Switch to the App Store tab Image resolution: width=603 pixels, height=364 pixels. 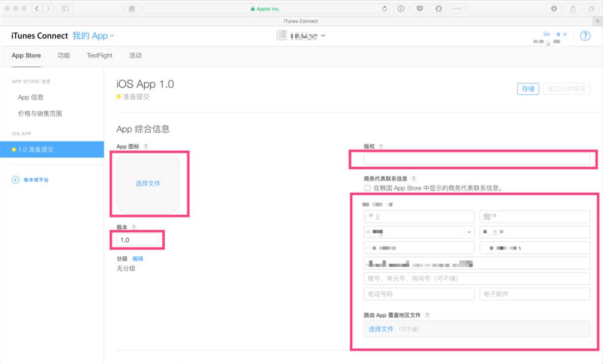(26, 55)
